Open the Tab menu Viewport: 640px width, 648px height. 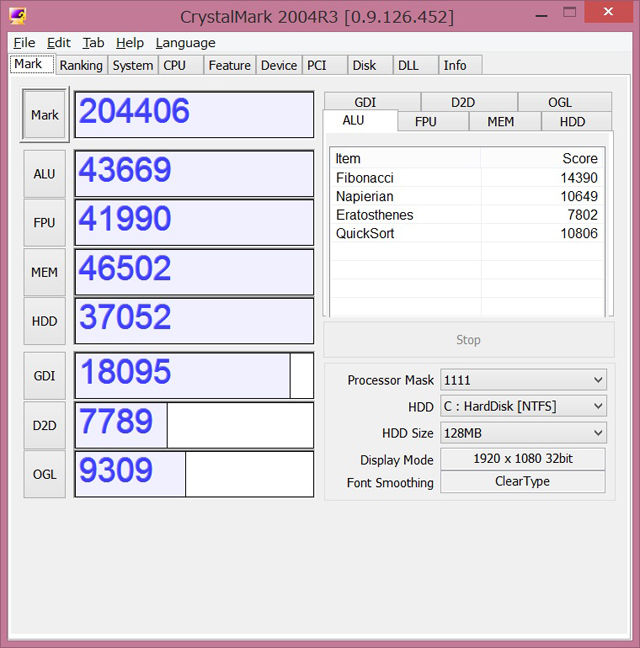click(93, 43)
